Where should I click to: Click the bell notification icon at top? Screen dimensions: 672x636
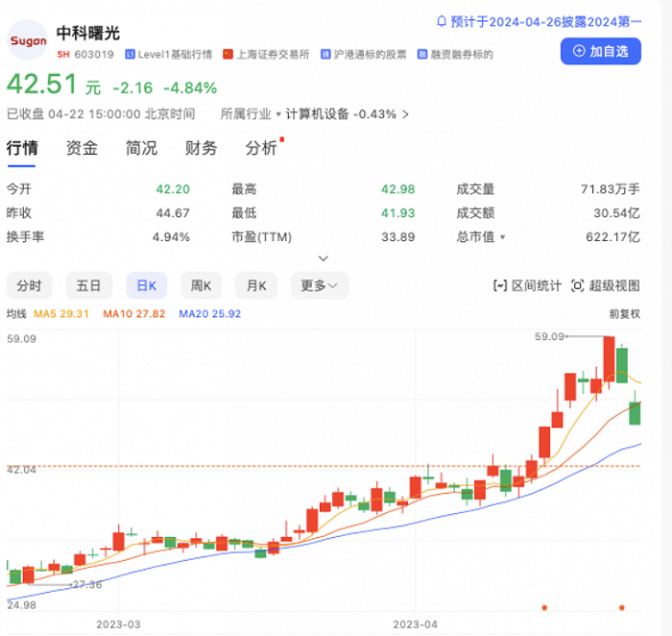tap(442, 21)
